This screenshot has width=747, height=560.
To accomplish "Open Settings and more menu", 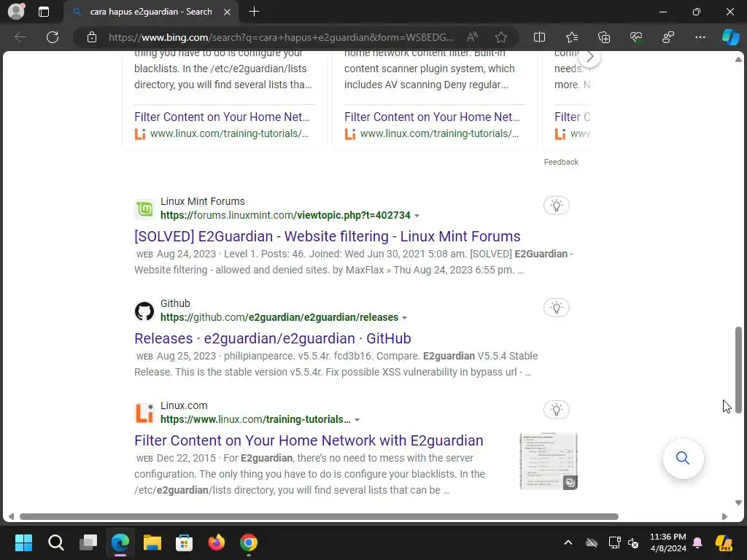I will click(x=700, y=37).
